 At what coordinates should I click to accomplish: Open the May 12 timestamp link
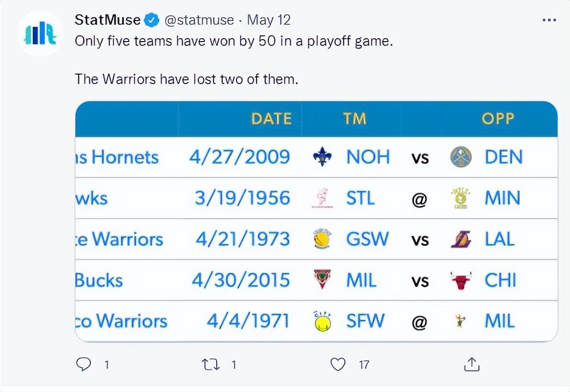(x=269, y=20)
